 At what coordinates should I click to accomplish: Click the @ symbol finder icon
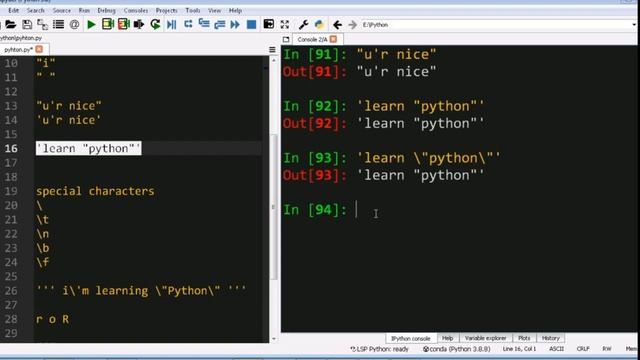(74, 25)
